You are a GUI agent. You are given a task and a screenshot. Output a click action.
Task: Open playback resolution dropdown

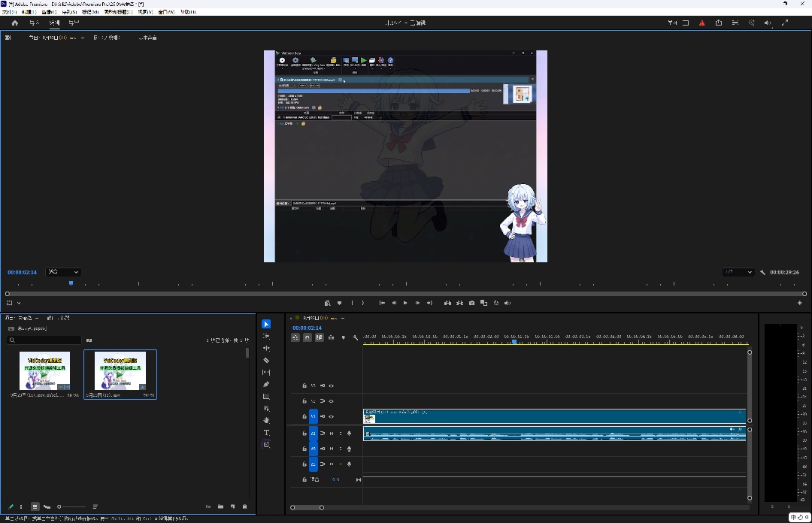pos(738,272)
